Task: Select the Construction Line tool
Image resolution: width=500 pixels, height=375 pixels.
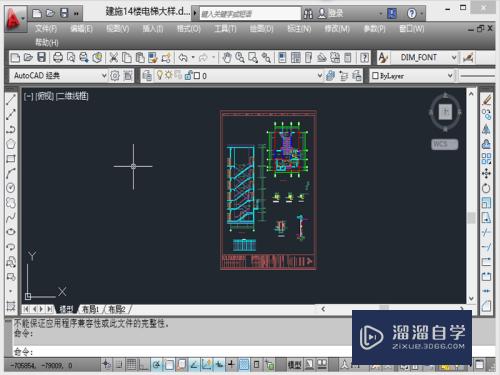Action: coord(11,114)
